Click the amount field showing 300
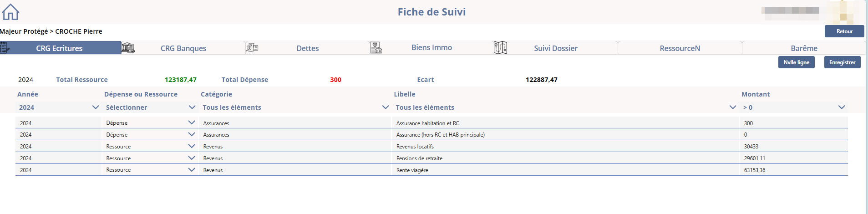Screen dimensions: 868x214 [793, 123]
